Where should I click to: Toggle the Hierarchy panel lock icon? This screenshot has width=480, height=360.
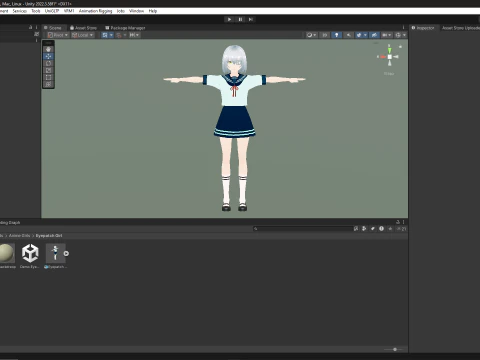click(x=30, y=28)
